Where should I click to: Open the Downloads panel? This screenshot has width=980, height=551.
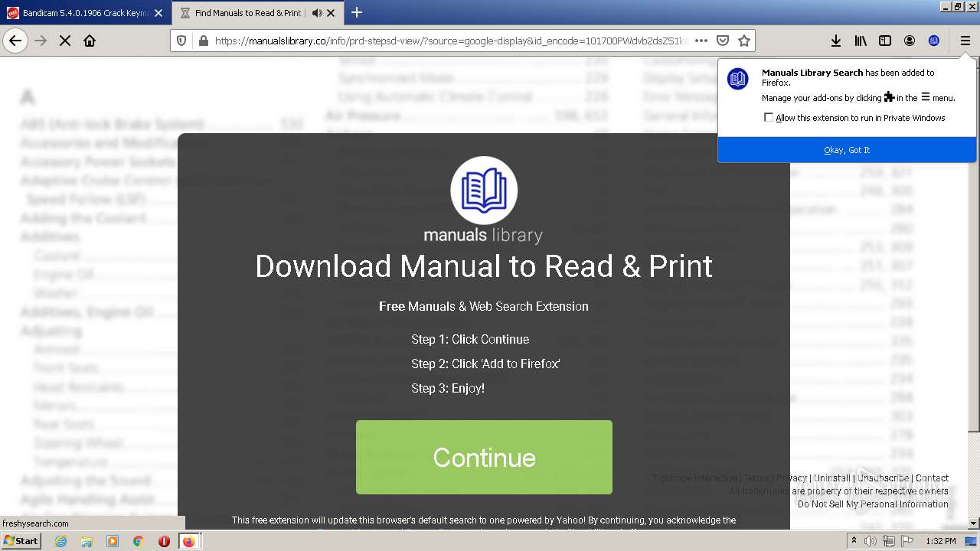click(x=836, y=41)
